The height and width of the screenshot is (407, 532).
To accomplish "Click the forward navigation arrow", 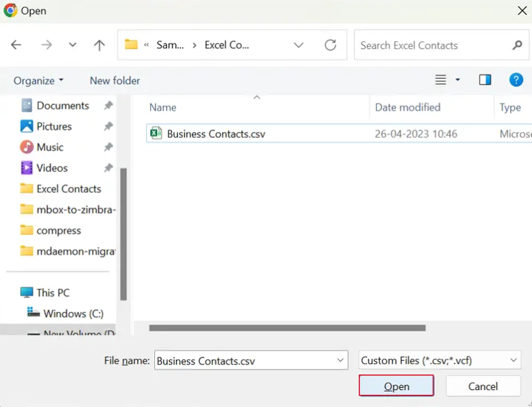I will click(46, 45).
